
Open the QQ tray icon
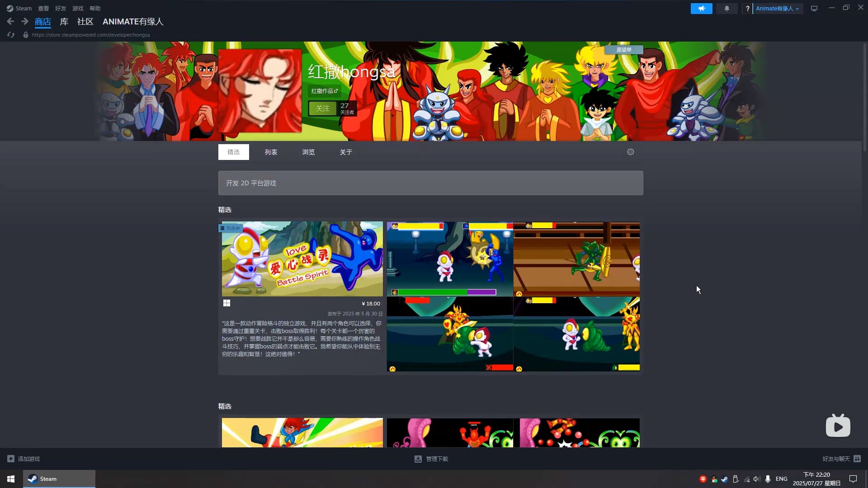714,479
